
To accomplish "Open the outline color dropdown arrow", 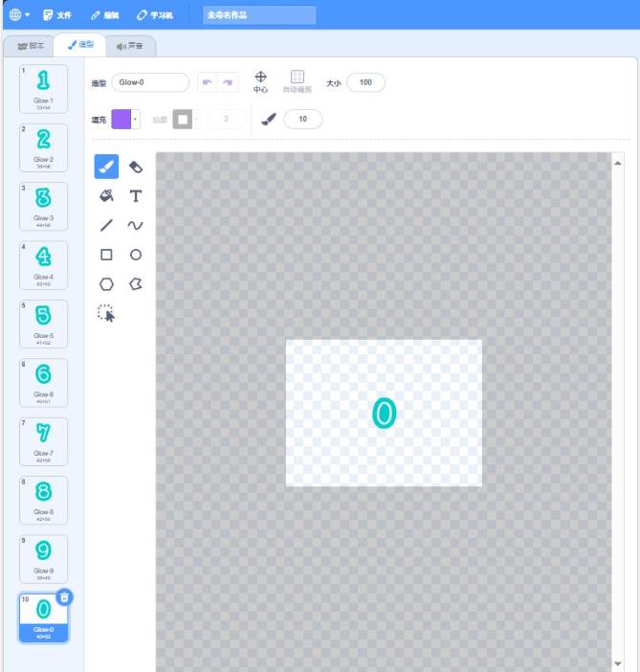I will [196, 119].
